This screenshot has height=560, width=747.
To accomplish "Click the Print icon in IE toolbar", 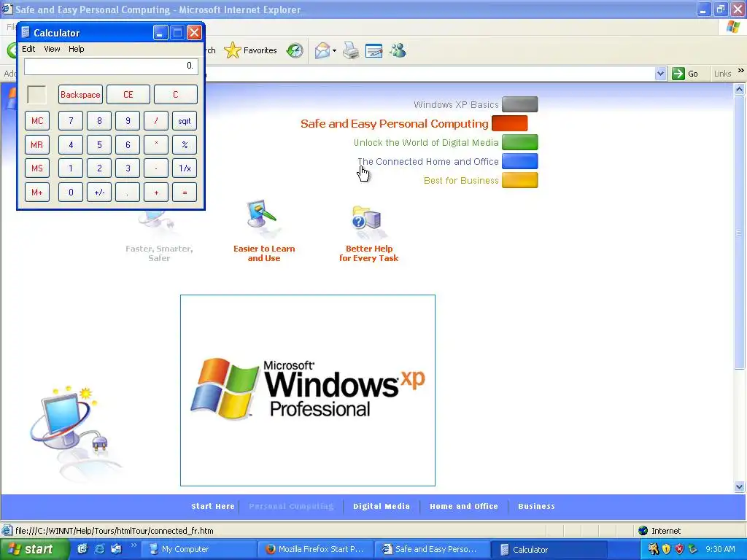I will click(x=351, y=50).
